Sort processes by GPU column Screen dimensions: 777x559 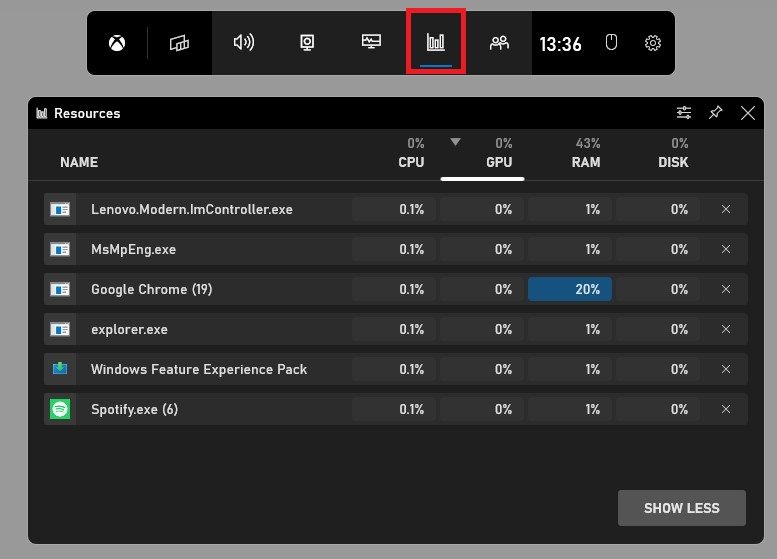click(499, 162)
